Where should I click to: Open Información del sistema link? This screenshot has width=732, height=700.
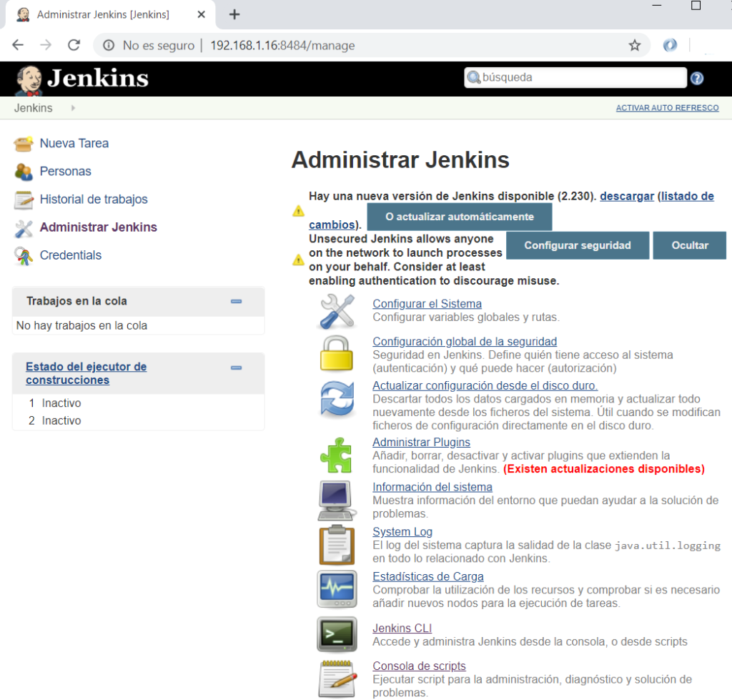coord(432,487)
